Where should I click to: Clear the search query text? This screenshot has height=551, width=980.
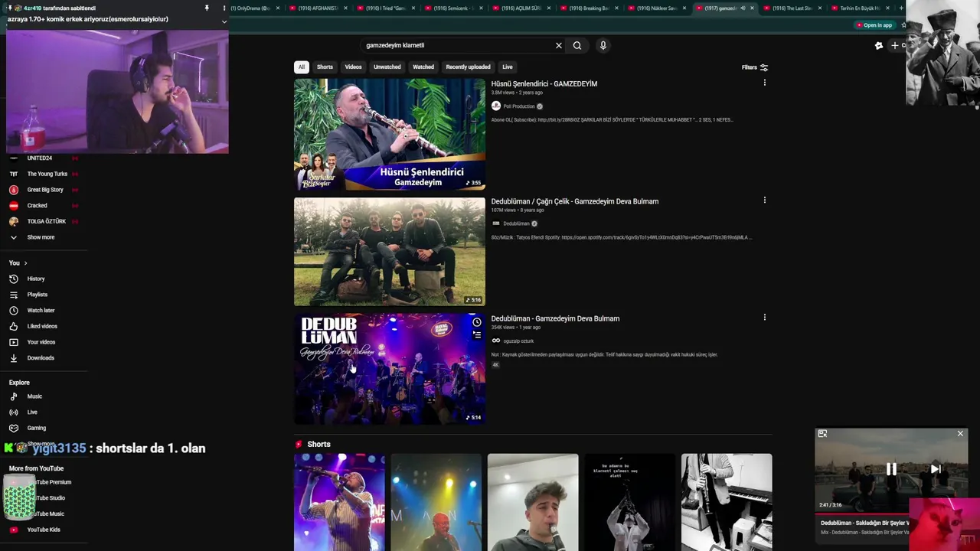tap(559, 45)
